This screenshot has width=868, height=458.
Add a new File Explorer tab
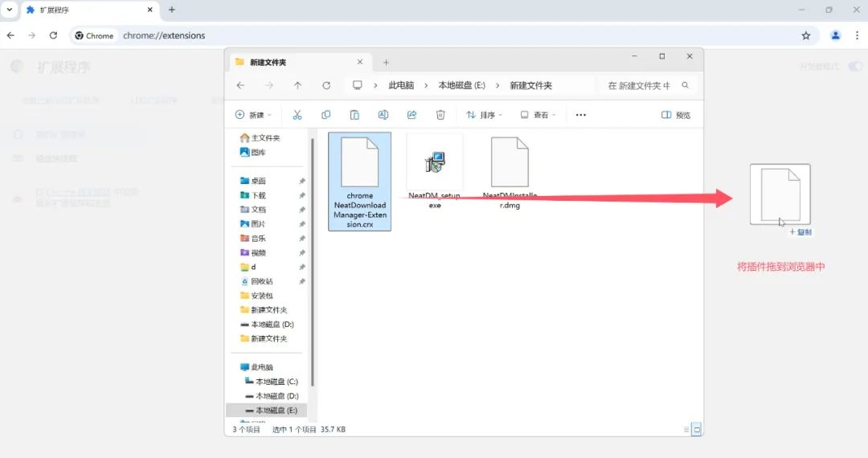pyautogui.click(x=386, y=63)
